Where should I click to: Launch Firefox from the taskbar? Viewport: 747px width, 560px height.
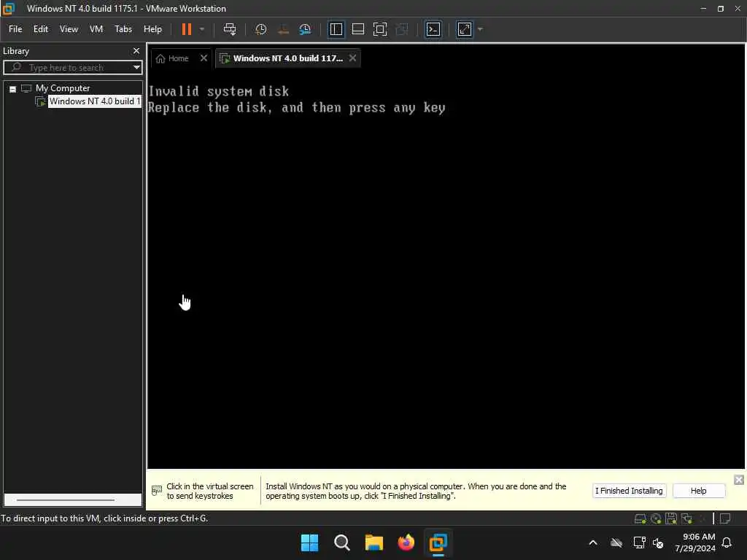coord(406,542)
